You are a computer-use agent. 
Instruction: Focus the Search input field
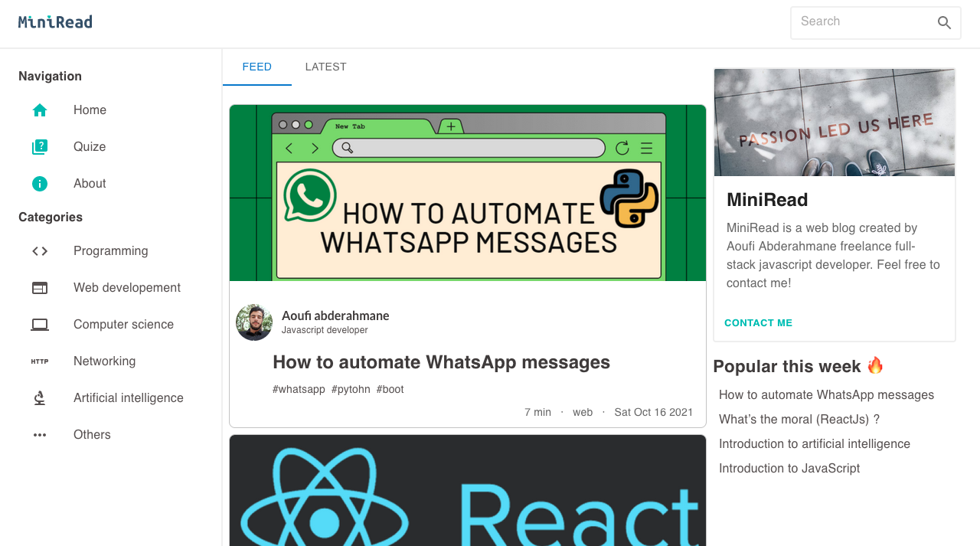(865, 22)
